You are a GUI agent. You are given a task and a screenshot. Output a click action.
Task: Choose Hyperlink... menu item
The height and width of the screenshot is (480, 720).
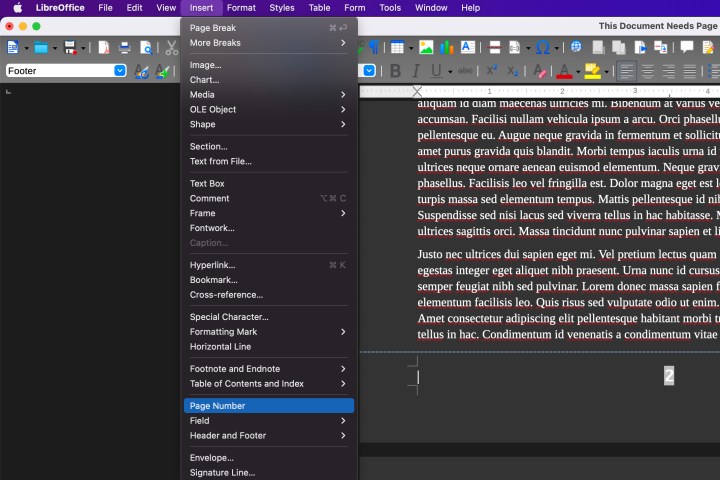[269, 265]
